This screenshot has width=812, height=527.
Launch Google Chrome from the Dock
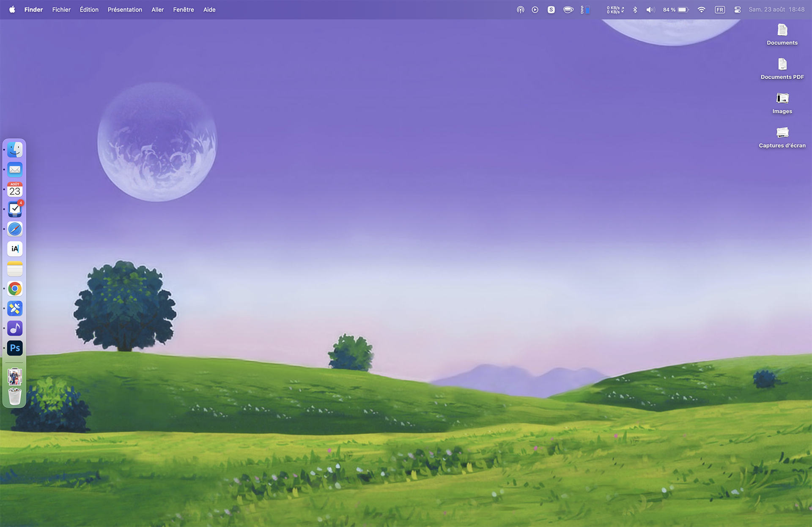click(15, 289)
